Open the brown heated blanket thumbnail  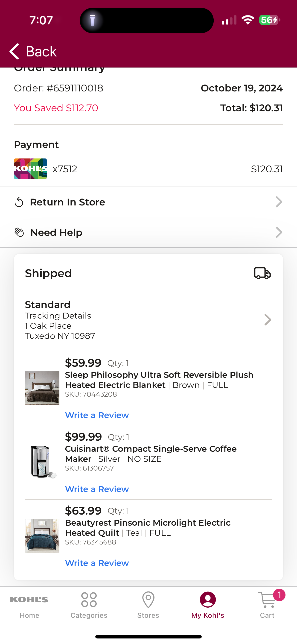coord(42,388)
